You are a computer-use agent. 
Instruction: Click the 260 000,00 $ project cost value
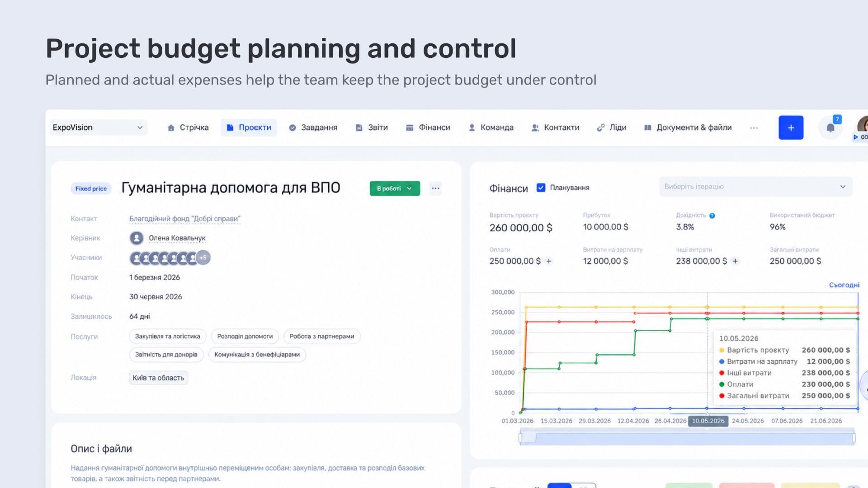click(x=521, y=228)
